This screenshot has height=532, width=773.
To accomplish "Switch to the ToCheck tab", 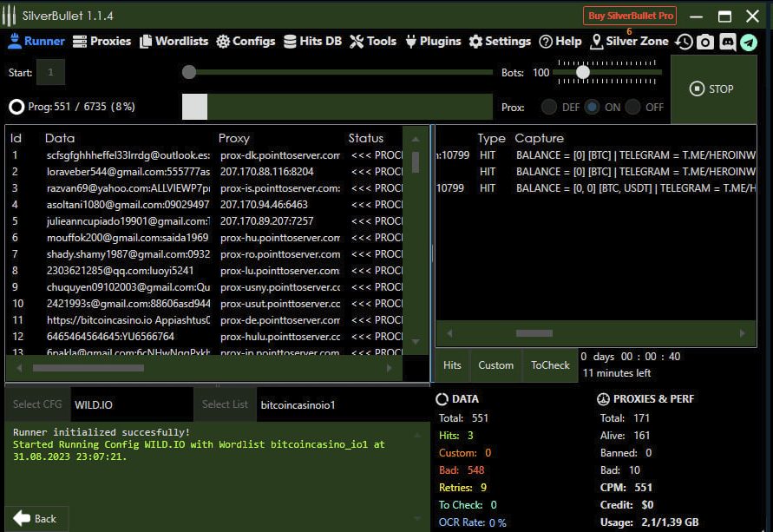I will click(550, 365).
